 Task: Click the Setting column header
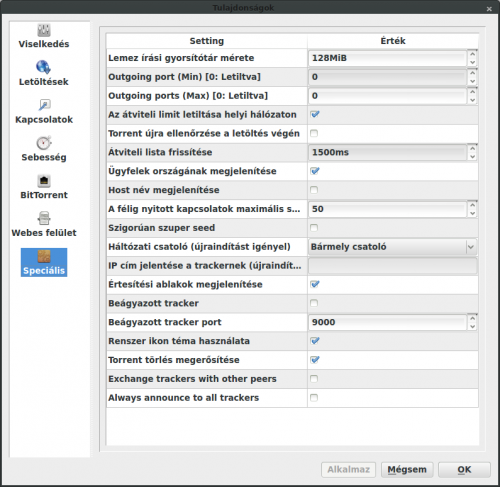pyautogui.click(x=207, y=41)
